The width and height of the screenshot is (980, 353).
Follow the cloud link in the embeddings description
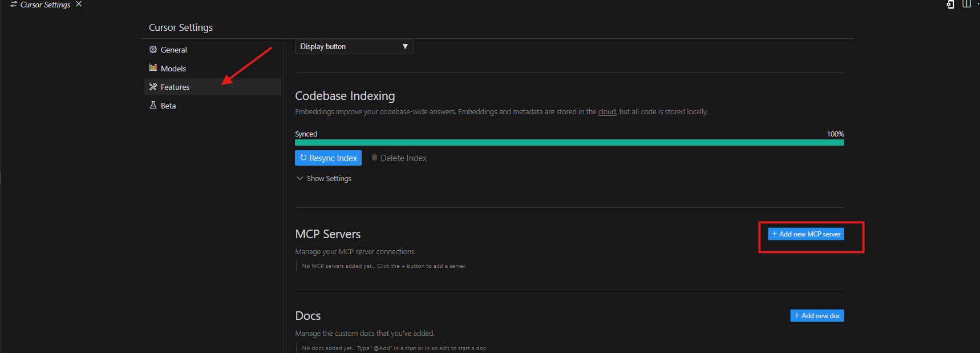tap(607, 112)
